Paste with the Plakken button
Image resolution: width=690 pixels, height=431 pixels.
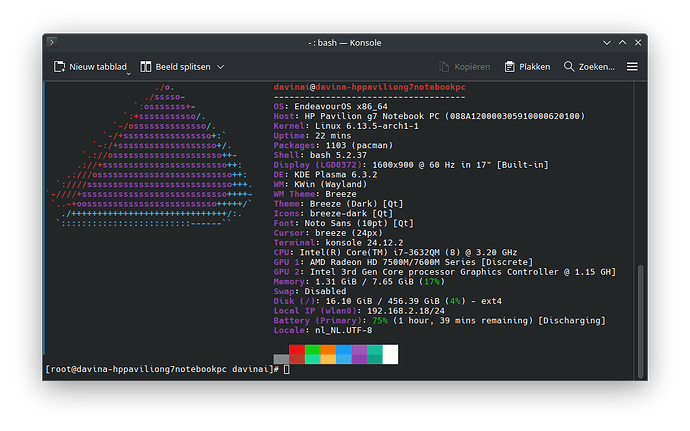tap(527, 67)
